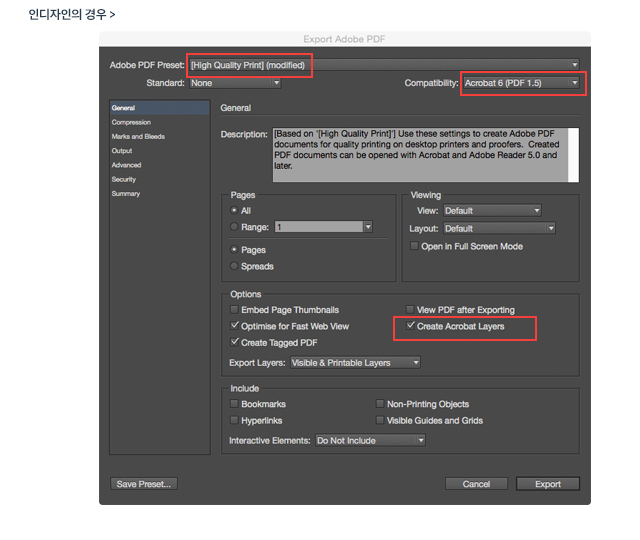Click the Cancel button

click(x=476, y=484)
